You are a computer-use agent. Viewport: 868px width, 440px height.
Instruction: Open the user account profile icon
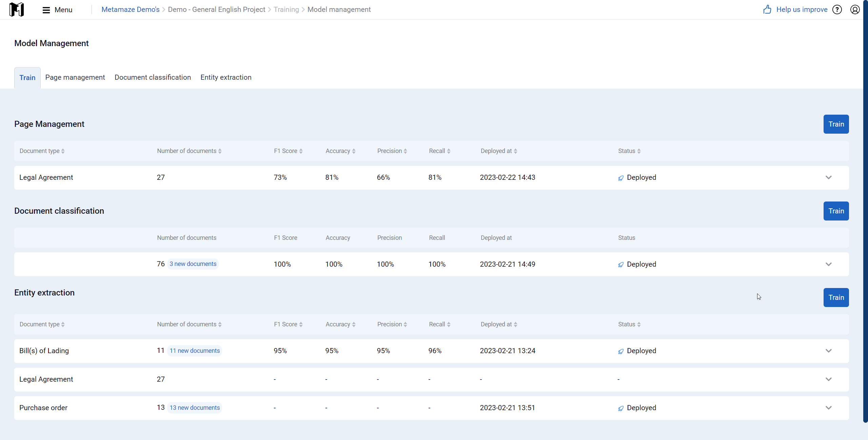pyautogui.click(x=855, y=9)
